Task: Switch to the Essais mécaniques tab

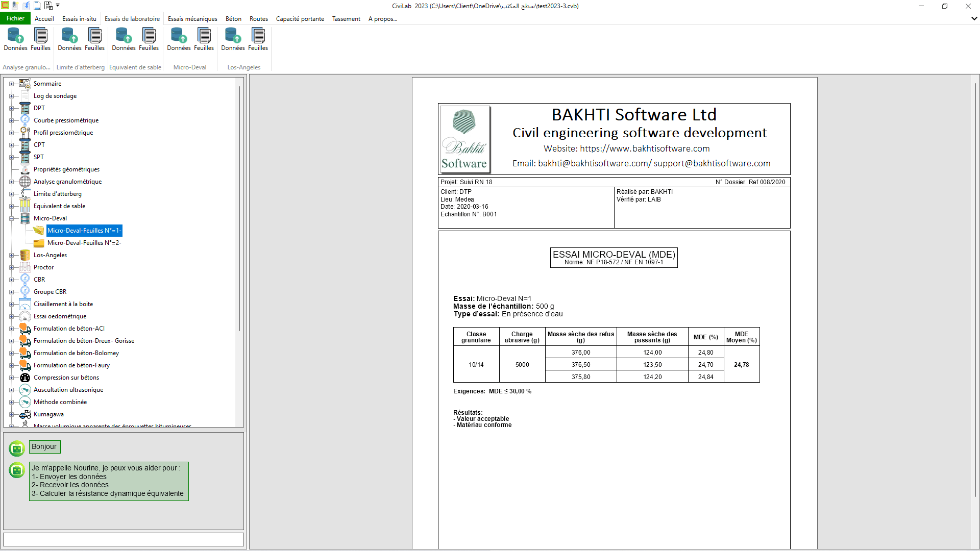Action: (x=192, y=19)
